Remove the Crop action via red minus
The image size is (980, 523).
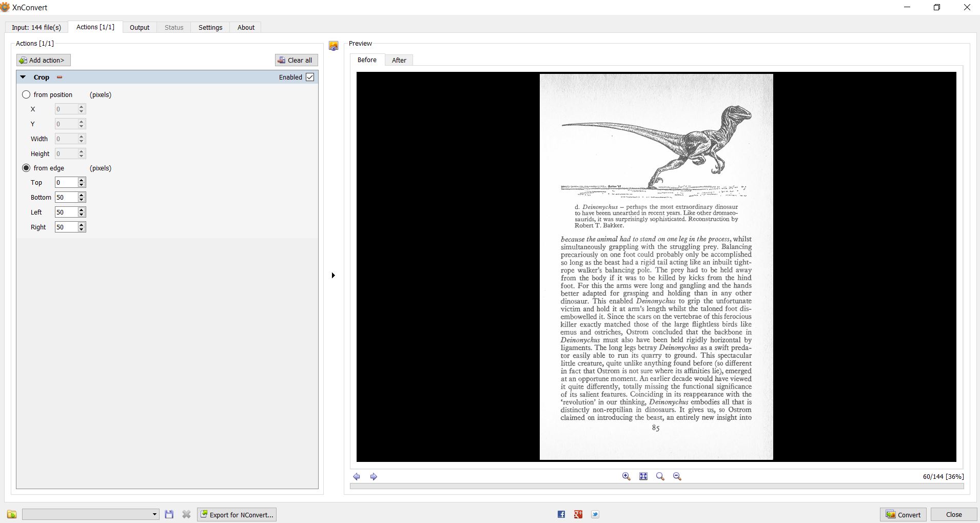tap(60, 78)
